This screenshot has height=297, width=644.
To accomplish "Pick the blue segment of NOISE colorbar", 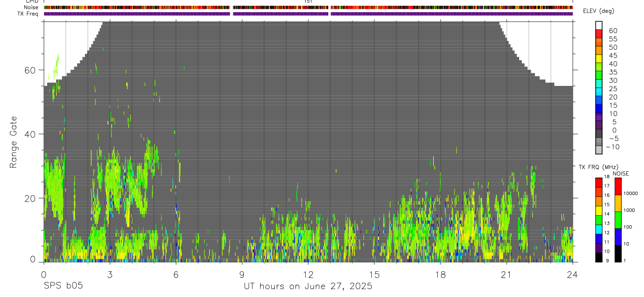I will tap(618, 236).
